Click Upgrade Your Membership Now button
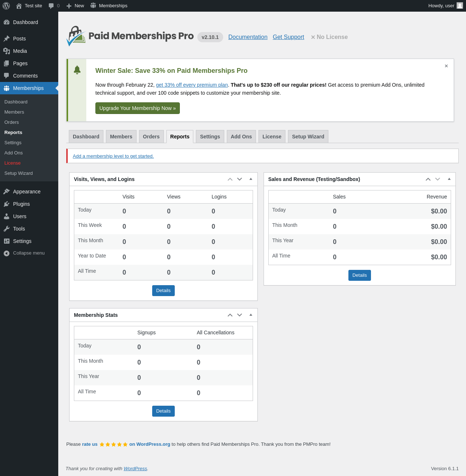Image resolution: width=466 pixels, height=476 pixels. [x=138, y=108]
